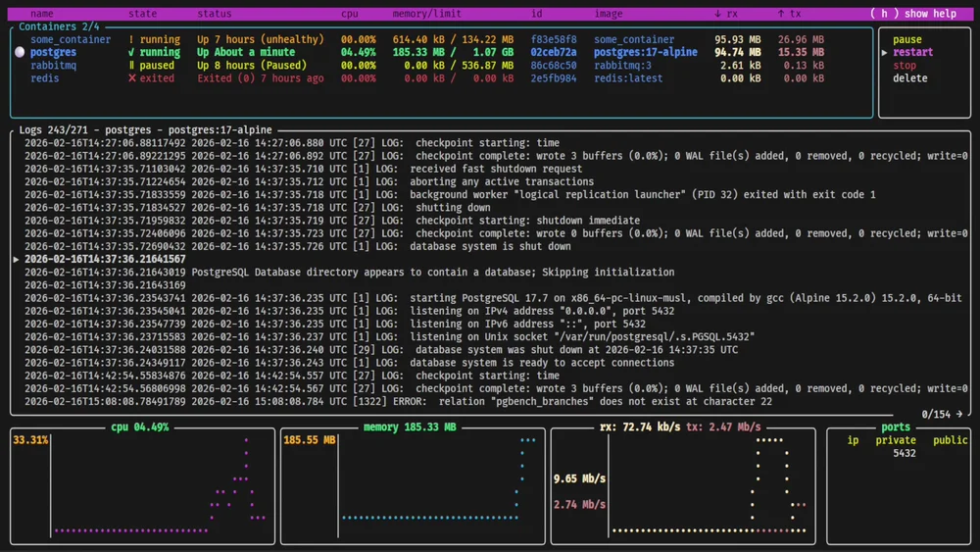The height and width of the screenshot is (552, 980).
Task: Choose the stop command in the commands panel
Action: pyautogui.click(x=906, y=66)
